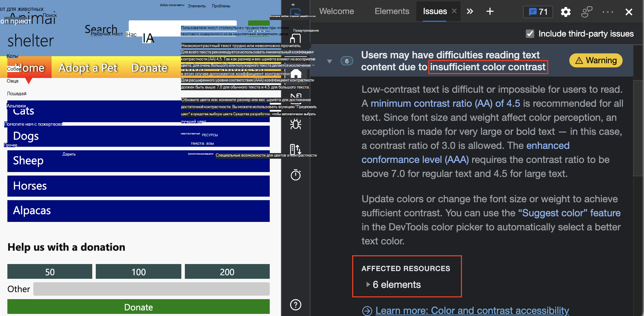Click the issue count badge showing 6
Image resolution: width=644 pixels, height=316 pixels.
tap(347, 61)
